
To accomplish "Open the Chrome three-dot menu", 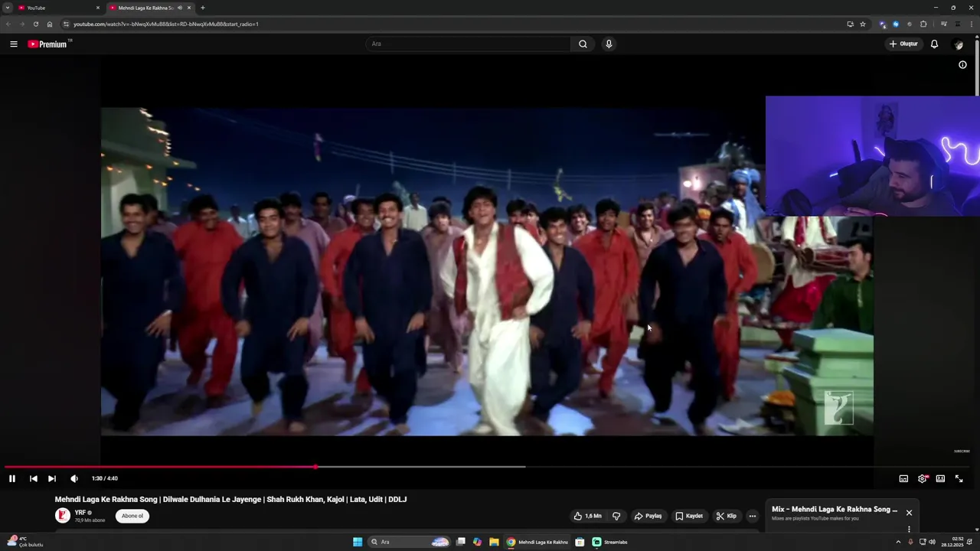I will click(x=972, y=24).
